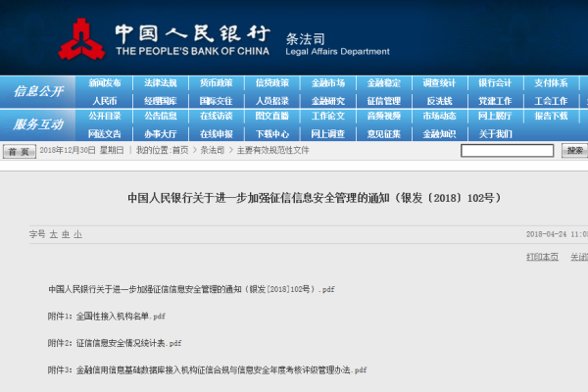Screen dimensions: 588x392
Task: Open 附件3 考核评级管理办法.pdf
Action: click(x=207, y=369)
